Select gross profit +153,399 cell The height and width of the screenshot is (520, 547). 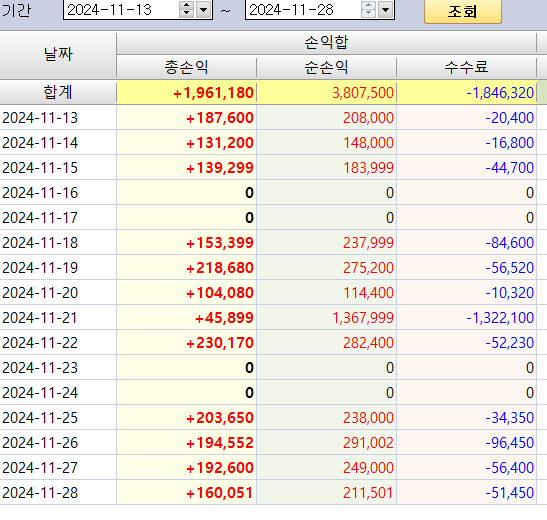point(187,243)
